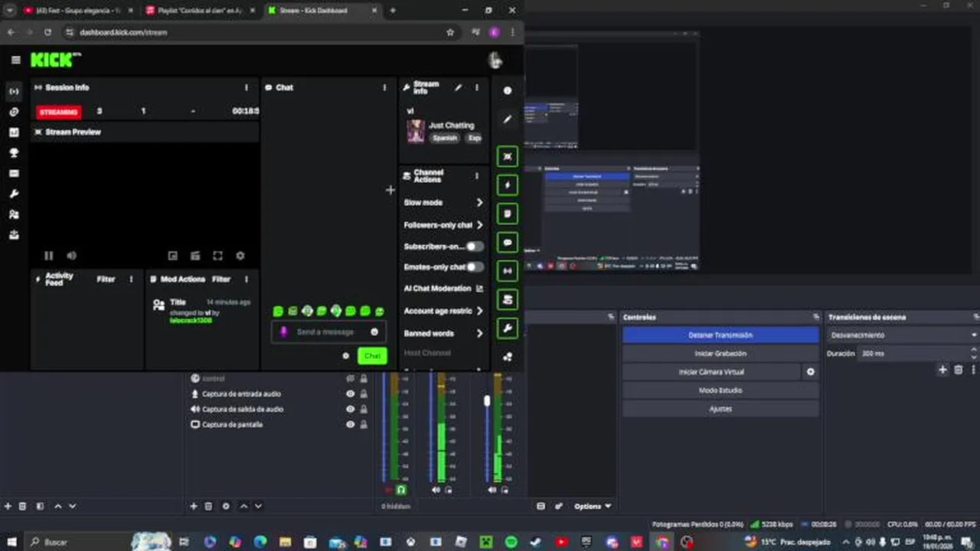Toggle Emotes-only chat switch
This screenshot has height=551, width=980.
pyautogui.click(x=475, y=266)
